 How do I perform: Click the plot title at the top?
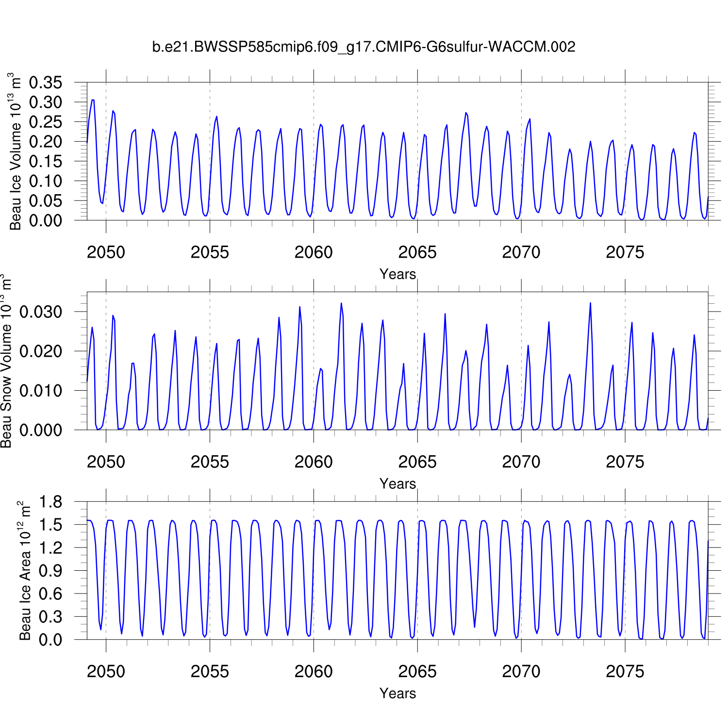pyautogui.click(x=364, y=47)
